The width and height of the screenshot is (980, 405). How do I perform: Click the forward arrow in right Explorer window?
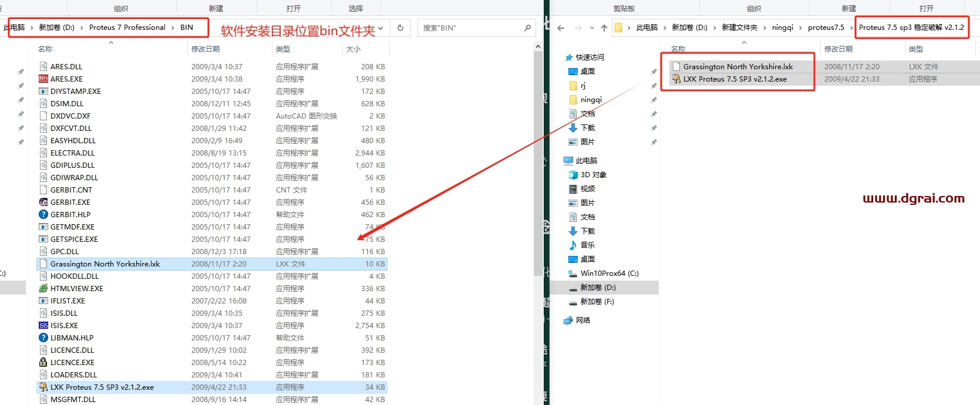click(578, 28)
